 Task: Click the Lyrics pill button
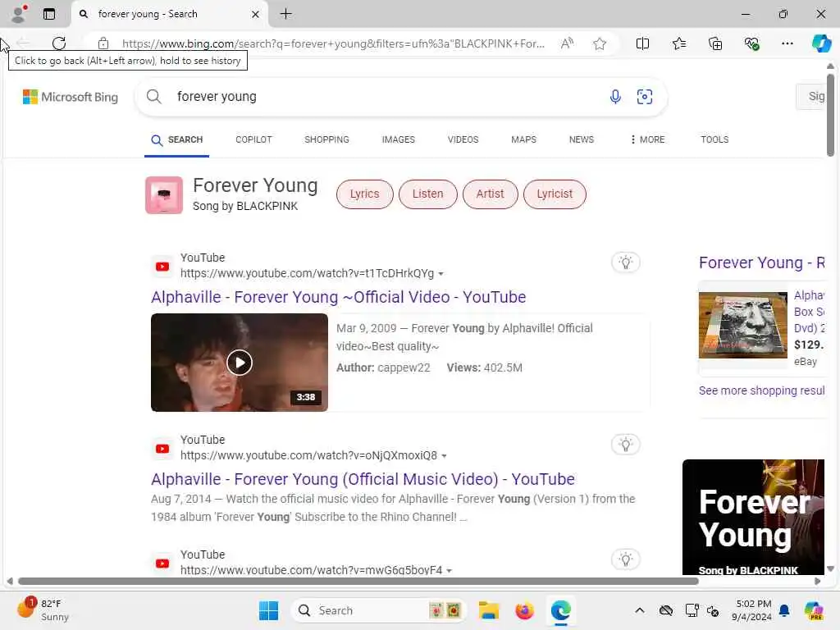[364, 194]
